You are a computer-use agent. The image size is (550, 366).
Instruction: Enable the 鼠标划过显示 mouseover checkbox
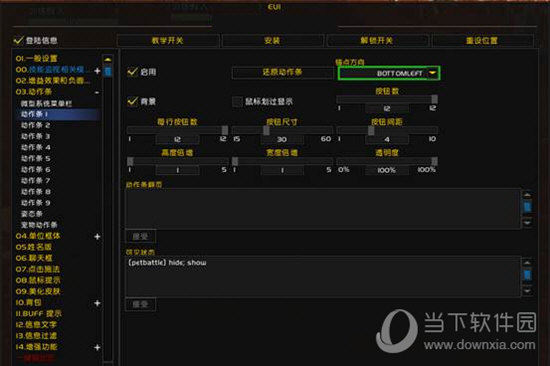pos(237,101)
